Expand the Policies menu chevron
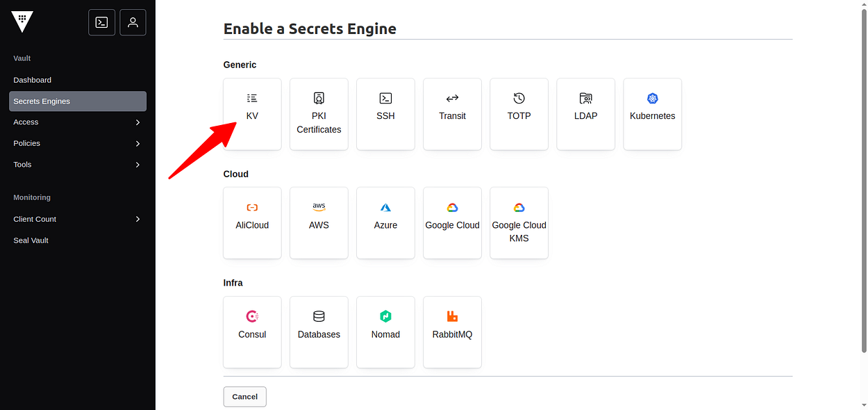This screenshot has height=410, width=868. [x=137, y=144]
